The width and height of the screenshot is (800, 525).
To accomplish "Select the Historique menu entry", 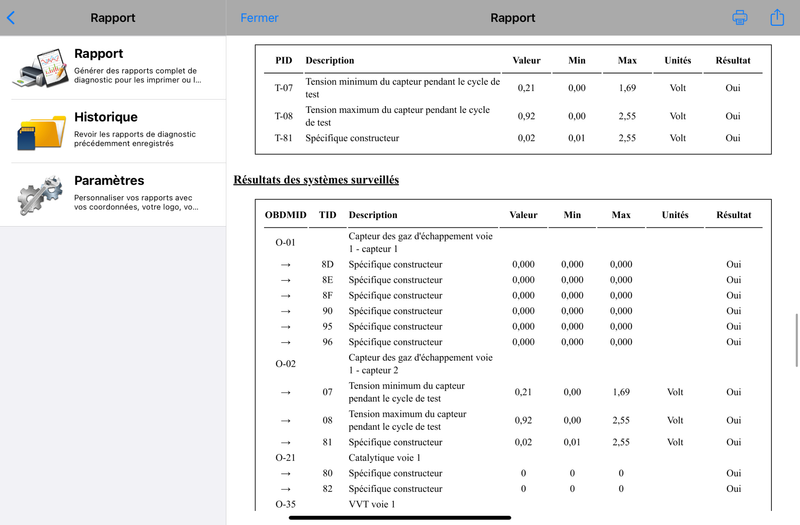I will pos(113,131).
